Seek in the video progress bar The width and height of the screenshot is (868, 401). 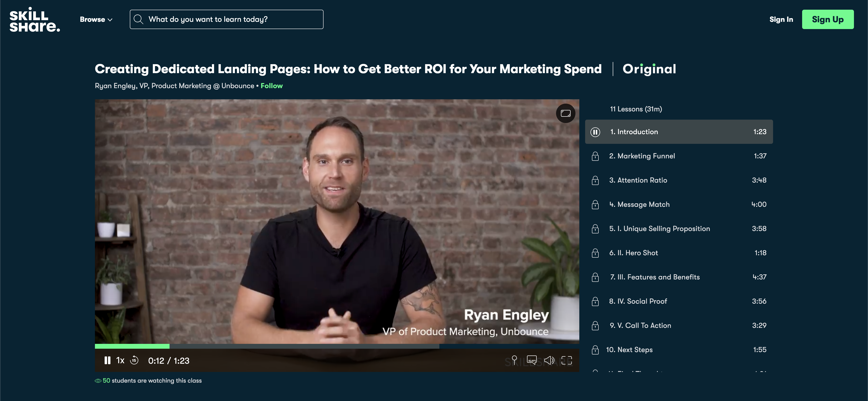(303, 346)
